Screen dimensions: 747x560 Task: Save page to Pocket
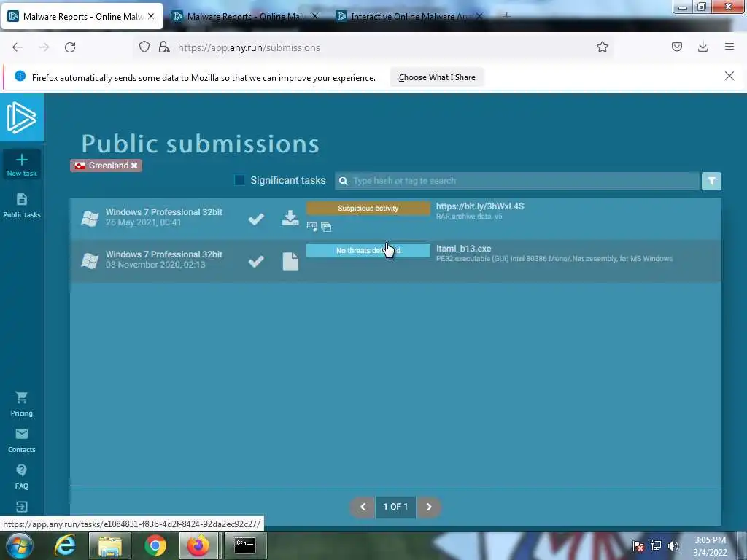pos(676,47)
